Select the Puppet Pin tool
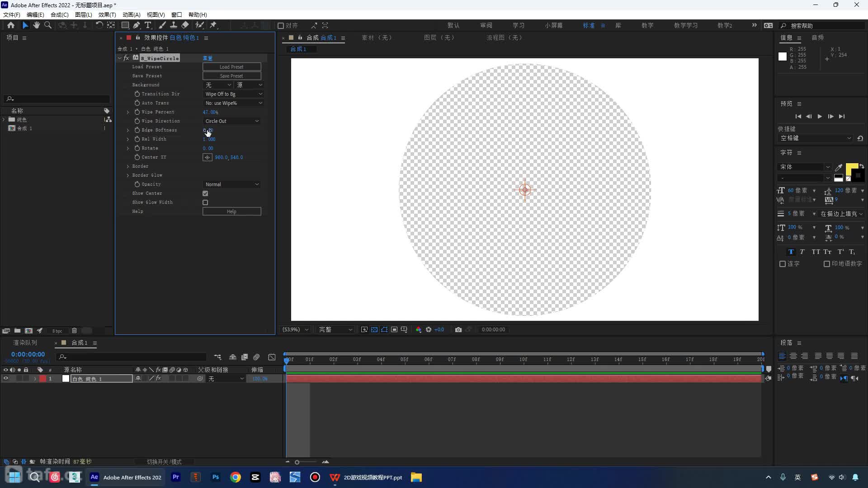 213,25
